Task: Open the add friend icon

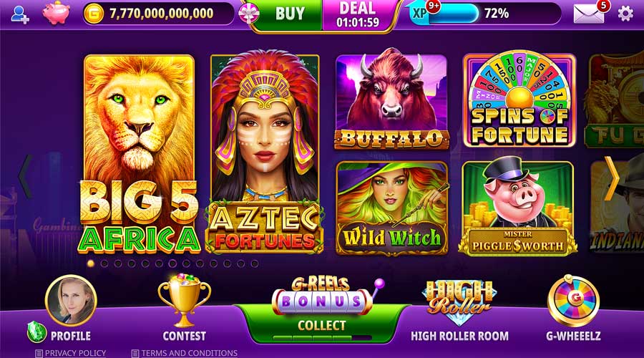Action: pos(20,14)
